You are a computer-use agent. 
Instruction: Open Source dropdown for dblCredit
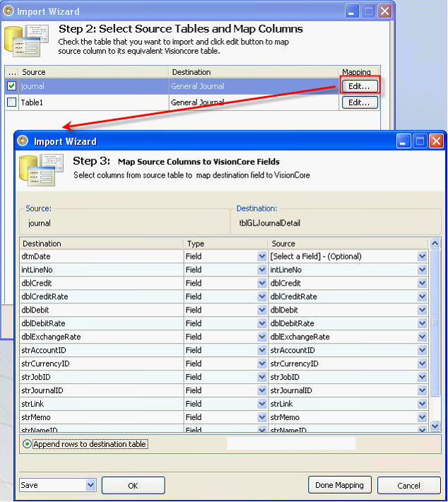pyautogui.click(x=422, y=284)
